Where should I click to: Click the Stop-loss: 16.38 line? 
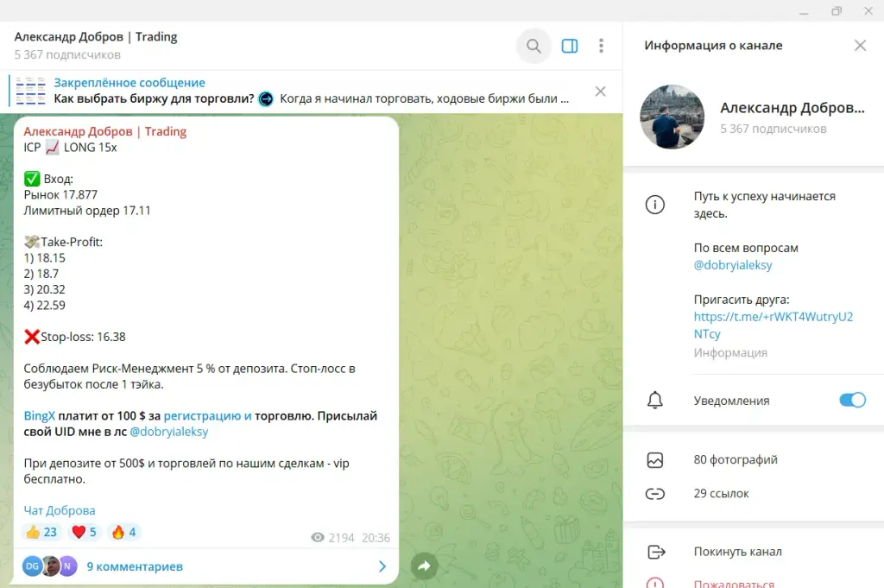75,337
